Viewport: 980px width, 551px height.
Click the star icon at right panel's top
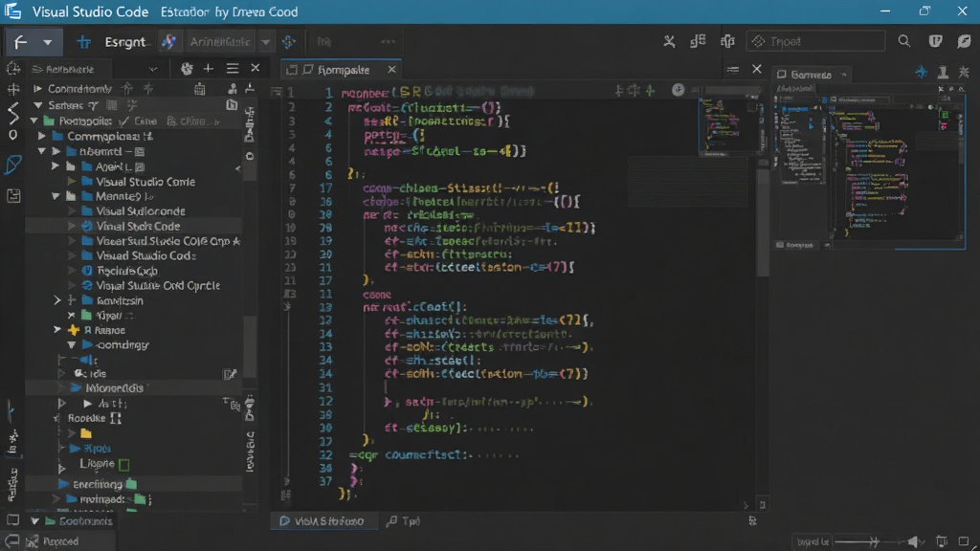click(964, 73)
